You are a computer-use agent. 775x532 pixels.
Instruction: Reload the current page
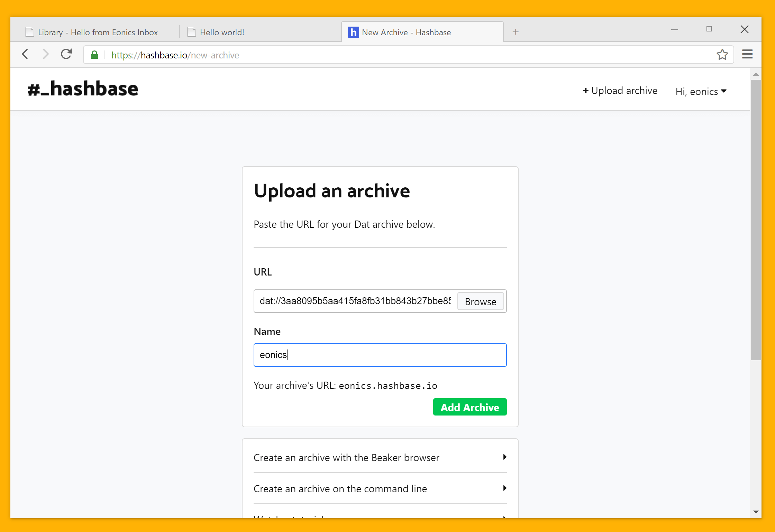pos(66,54)
